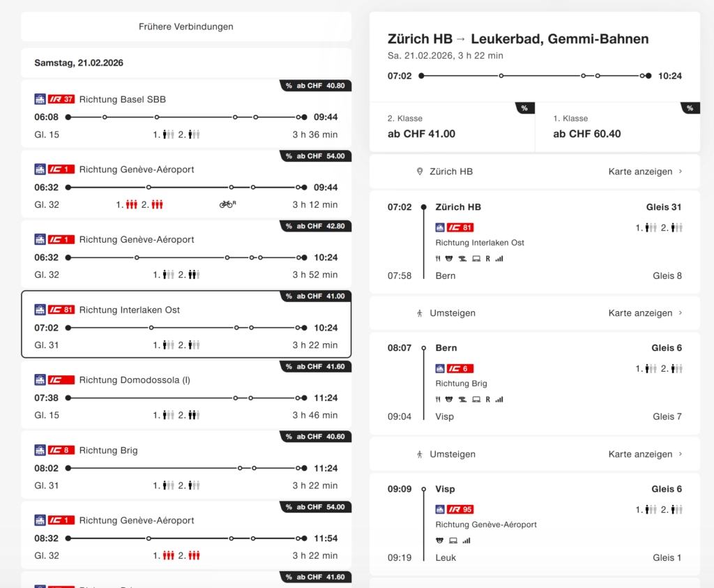Click the restaurant icon under IC 81
Viewport: 714px width, 588px height.
click(x=438, y=259)
